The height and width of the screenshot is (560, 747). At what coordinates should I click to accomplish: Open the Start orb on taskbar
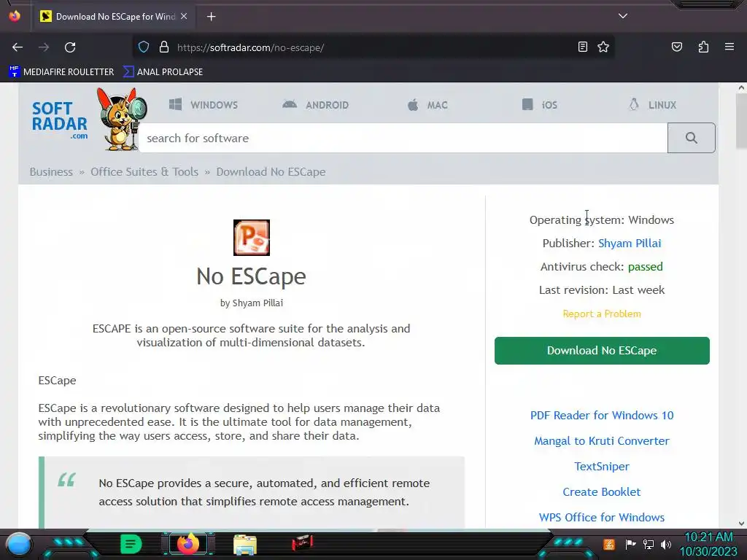(x=19, y=544)
